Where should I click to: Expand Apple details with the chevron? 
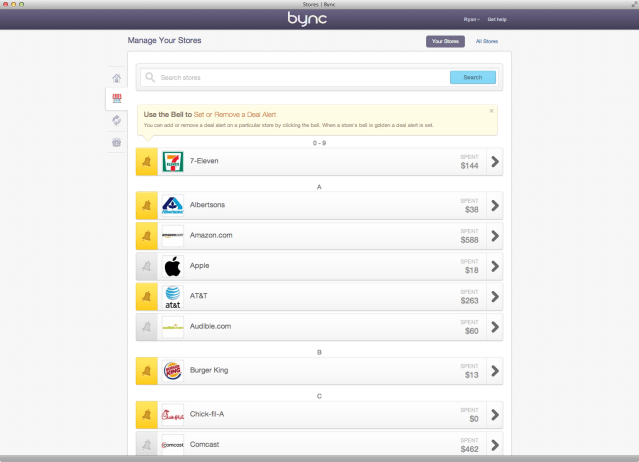click(x=495, y=266)
